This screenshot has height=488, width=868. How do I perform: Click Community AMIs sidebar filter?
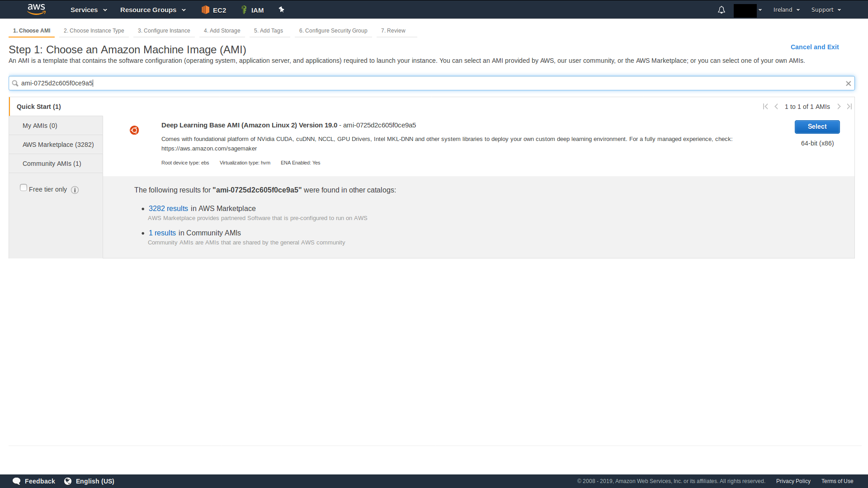point(52,163)
